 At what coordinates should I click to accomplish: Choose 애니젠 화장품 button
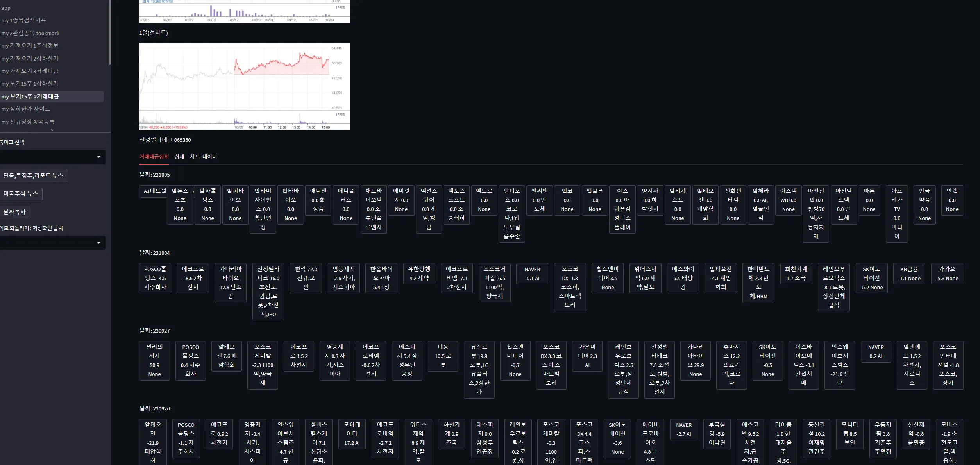[x=318, y=200]
